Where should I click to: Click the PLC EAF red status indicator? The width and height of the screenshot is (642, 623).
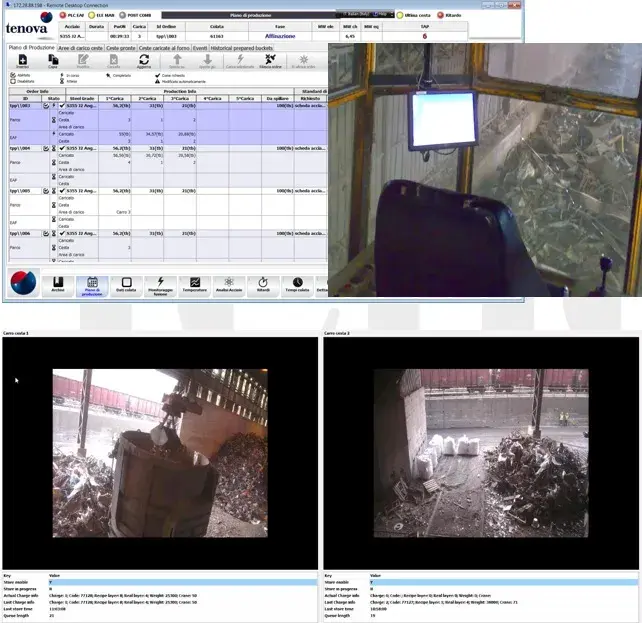(63, 15)
